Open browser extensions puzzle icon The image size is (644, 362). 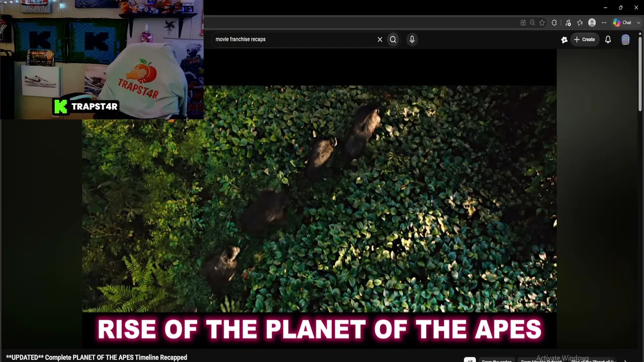[x=554, y=23]
